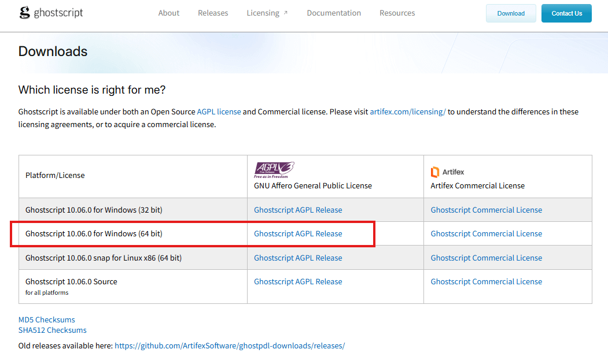Open AGPL Release for Windows 64 bit

coord(298,234)
